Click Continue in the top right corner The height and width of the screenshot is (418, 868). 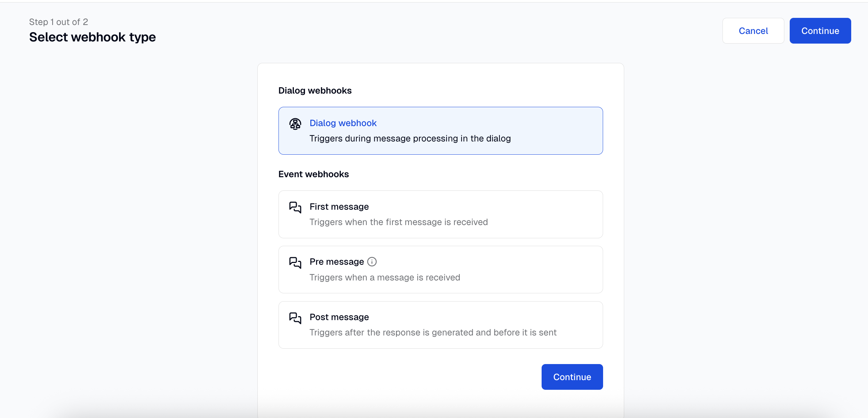point(820,31)
